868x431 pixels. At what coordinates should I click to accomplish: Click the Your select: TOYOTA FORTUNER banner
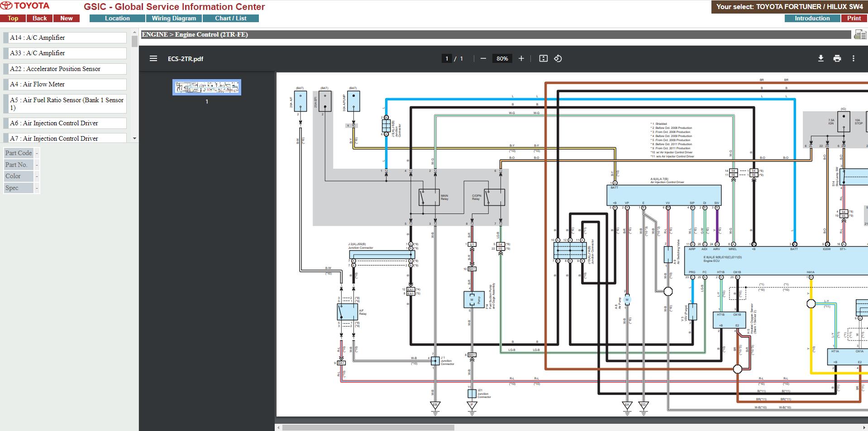(790, 7)
